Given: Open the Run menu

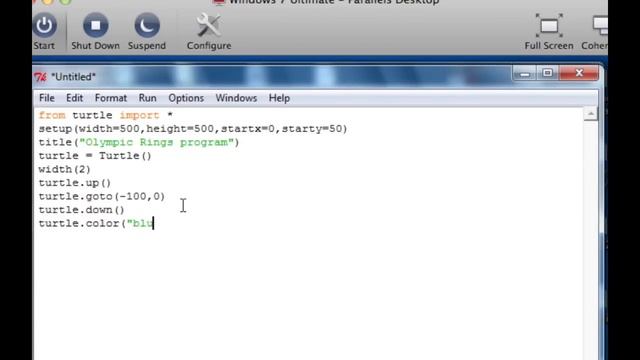Looking at the screenshot, I should (147, 98).
